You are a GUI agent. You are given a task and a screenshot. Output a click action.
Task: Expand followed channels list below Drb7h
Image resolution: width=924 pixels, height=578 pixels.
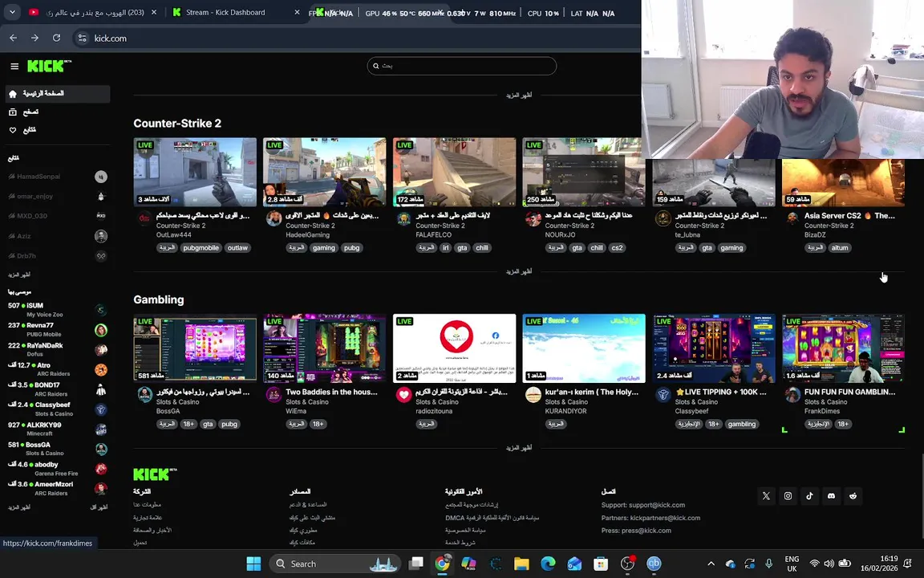(x=19, y=275)
